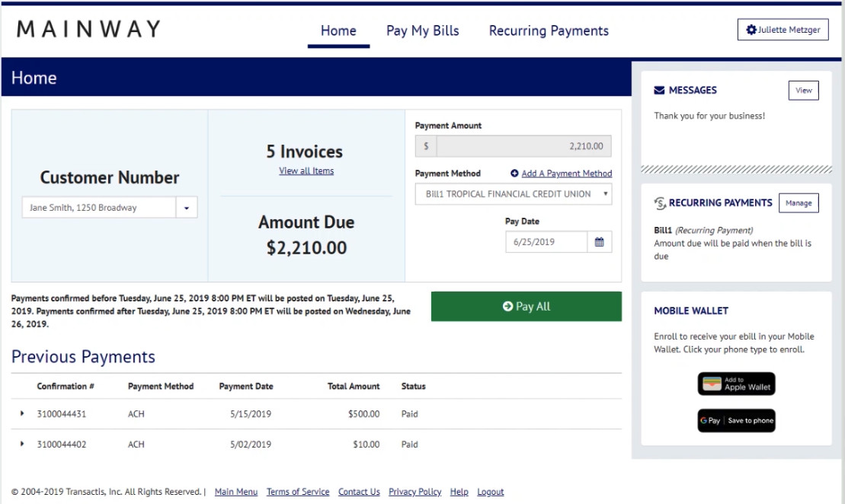Expand payment row 3100044431
Image resolution: width=845 pixels, height=504 pixels.
pyautogui.click(x=22, y=413)
